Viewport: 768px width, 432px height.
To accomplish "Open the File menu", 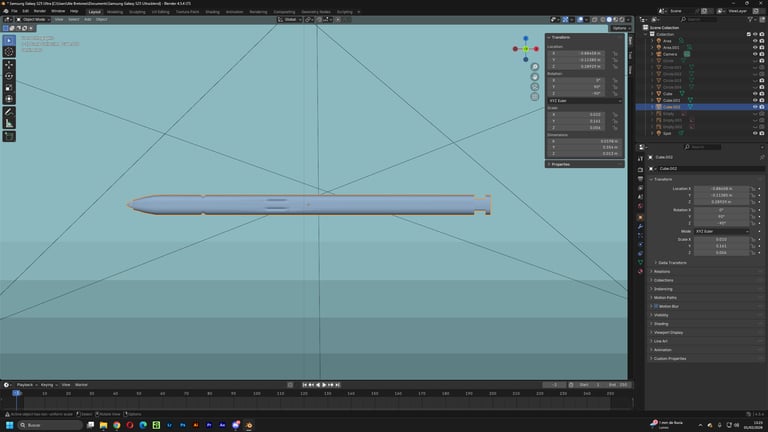I will pos(14,11).
